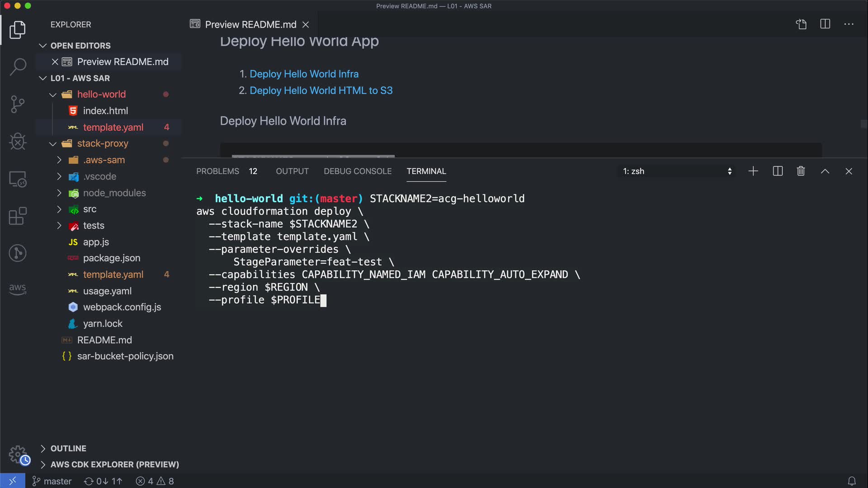Kill terminal with trash icon

click(801, 171)
